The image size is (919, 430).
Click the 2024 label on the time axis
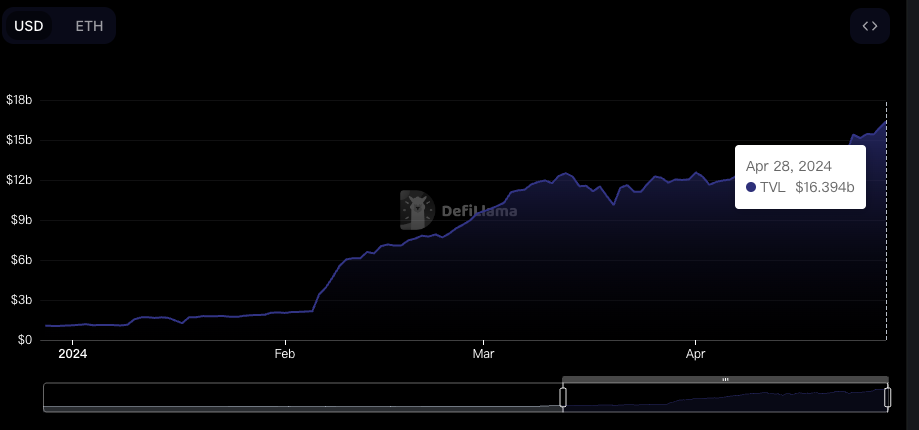72,353
